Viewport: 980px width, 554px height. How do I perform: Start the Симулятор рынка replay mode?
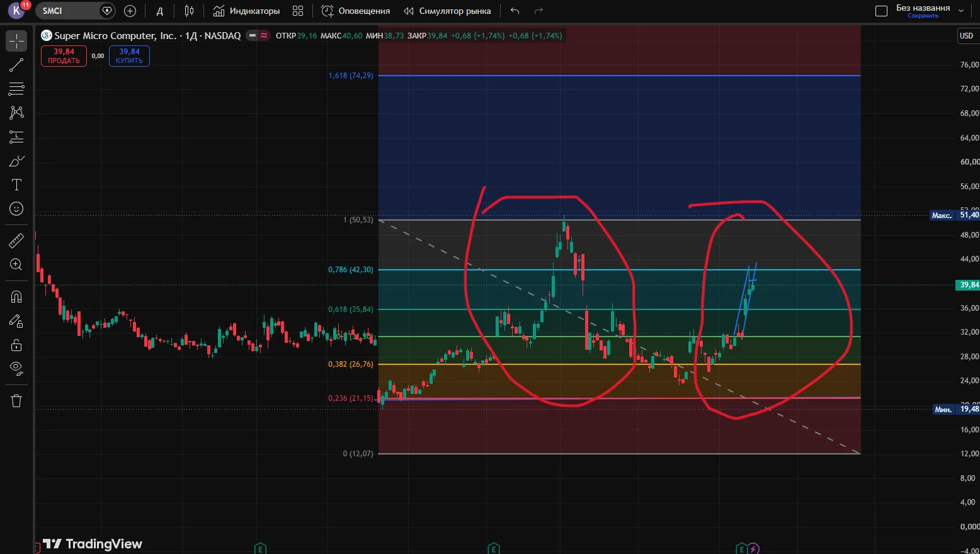447,11
